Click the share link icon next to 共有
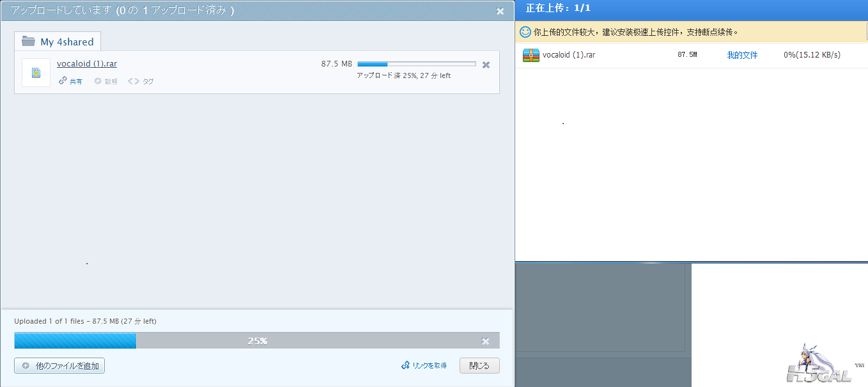Image resolution: width=868 pixels, height=387 pixels. (x=63, y=81)
